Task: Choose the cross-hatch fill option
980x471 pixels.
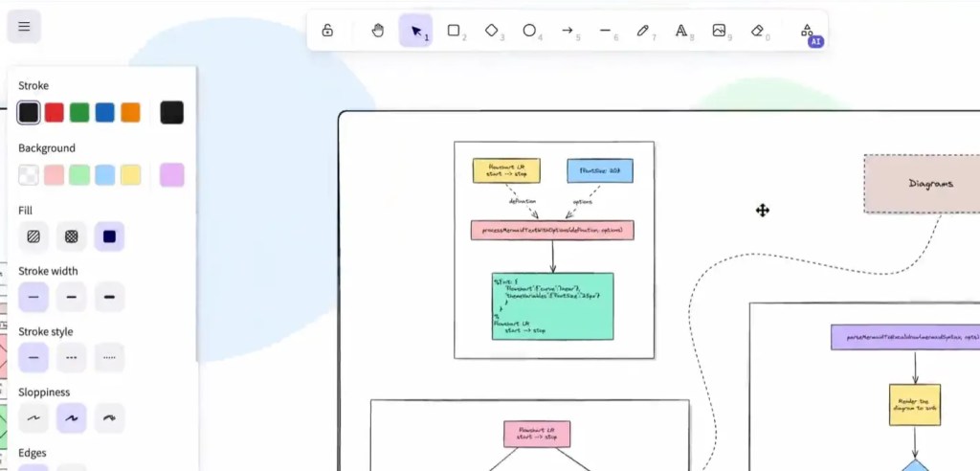Action: pyautogui.click(x=71, y=236)
